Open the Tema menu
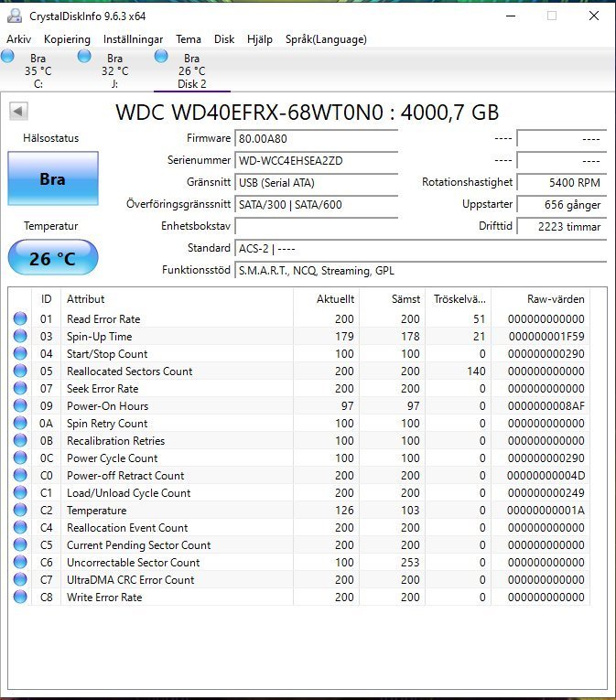Viewport: 616px width, 700px height. pyautogui.click(x=189, y=39)
